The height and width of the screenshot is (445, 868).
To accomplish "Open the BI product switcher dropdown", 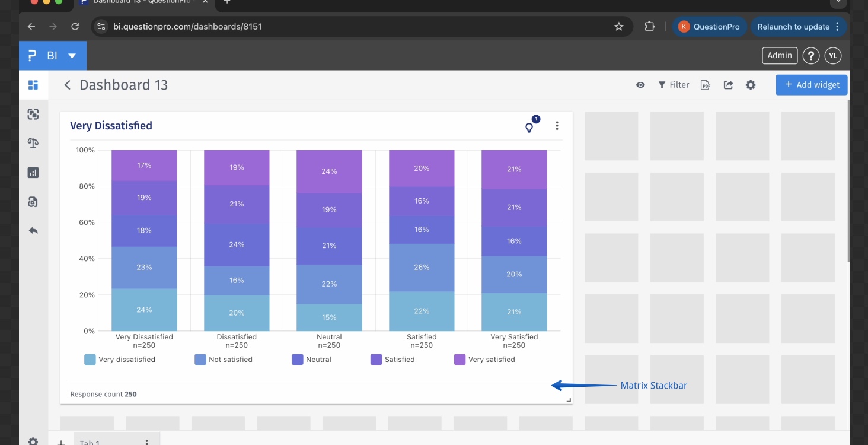I will 71,55.
